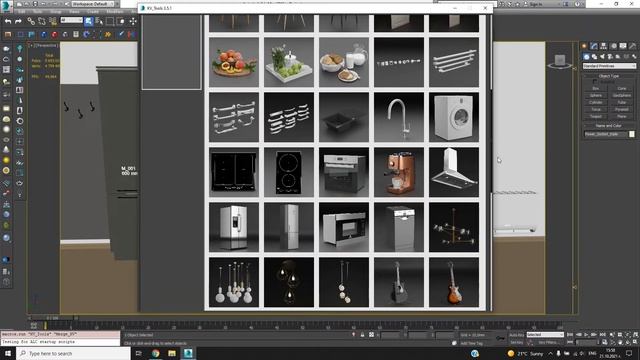
Task: Select the built-in oven model thumbnail
Action: click(344, 172)
